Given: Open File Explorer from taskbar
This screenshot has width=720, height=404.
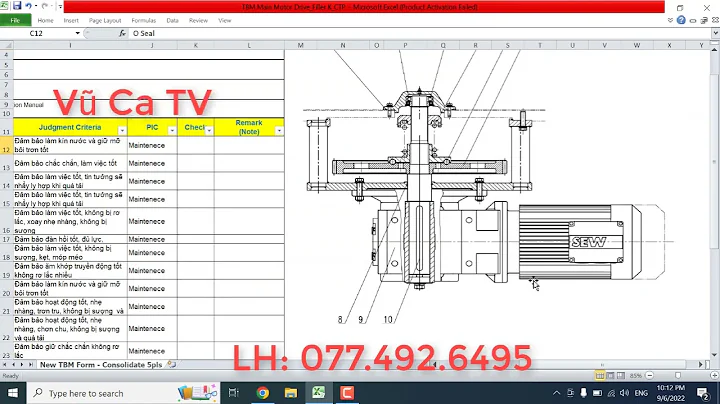Looking at the screenshot, I should (290, 393).
